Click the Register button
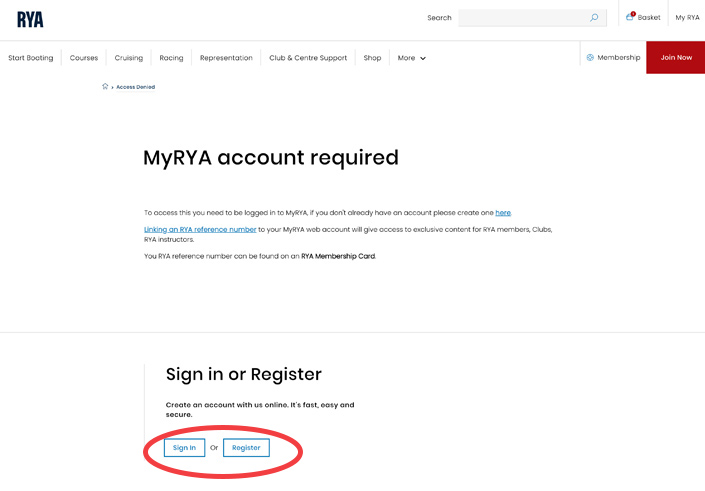This screenshot has height=491, width=705. point(246,447)
